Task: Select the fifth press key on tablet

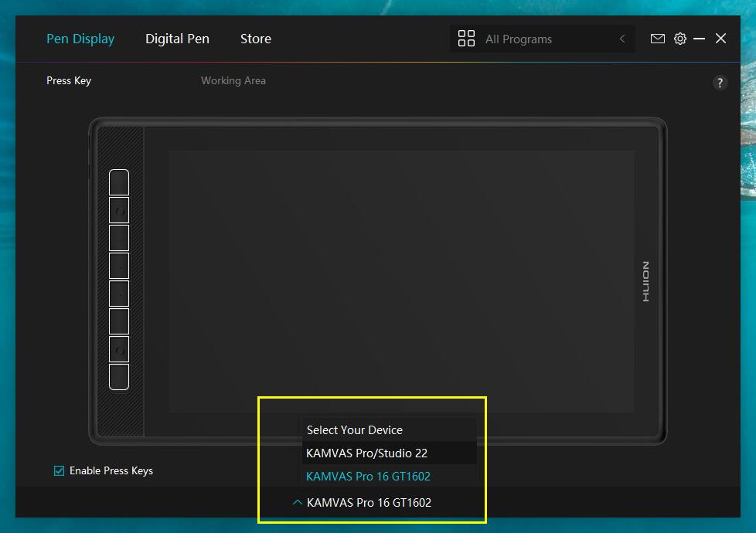Action: coord(119,294)
